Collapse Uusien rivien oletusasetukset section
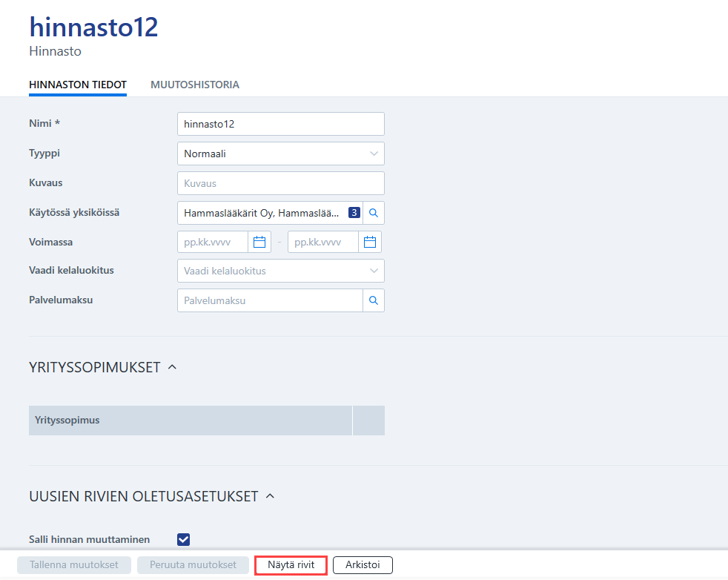The image size is (728, 580). click(270, 496)
